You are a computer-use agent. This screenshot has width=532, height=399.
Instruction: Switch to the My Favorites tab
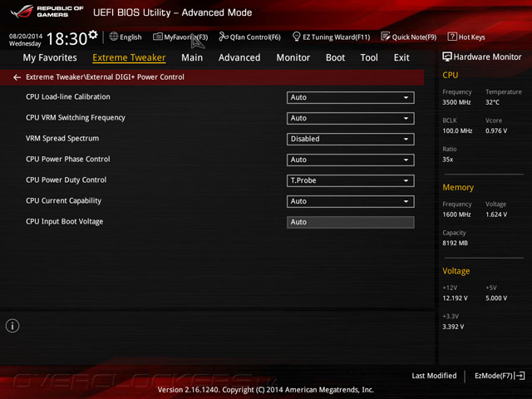[x=50, y=57]
